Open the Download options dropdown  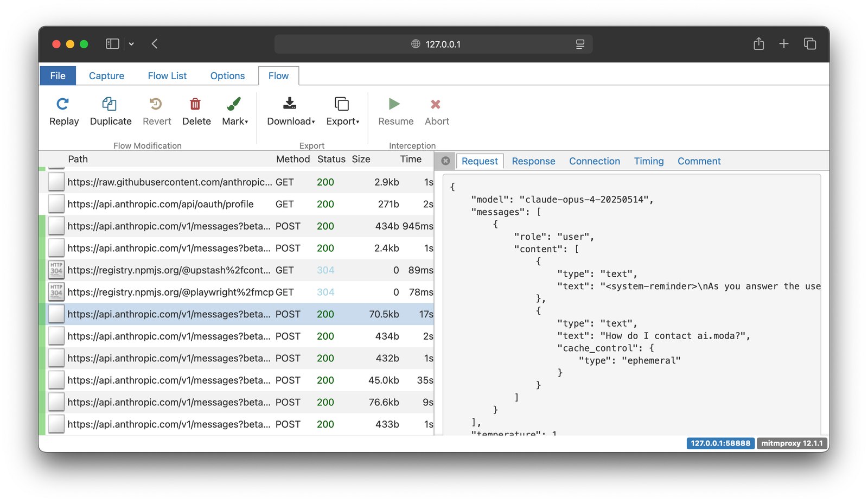[314, 122]
